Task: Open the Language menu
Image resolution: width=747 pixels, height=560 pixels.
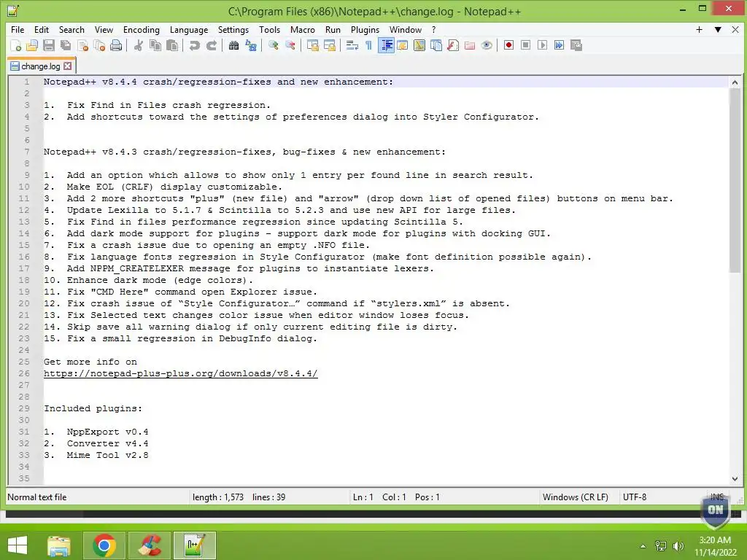Action: [x=189, y=29]
